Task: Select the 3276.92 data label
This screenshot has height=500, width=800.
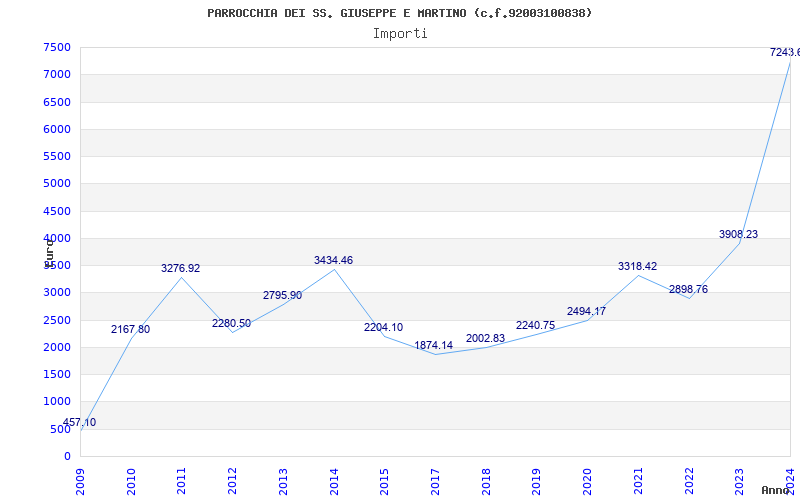Action: [181, 268]
